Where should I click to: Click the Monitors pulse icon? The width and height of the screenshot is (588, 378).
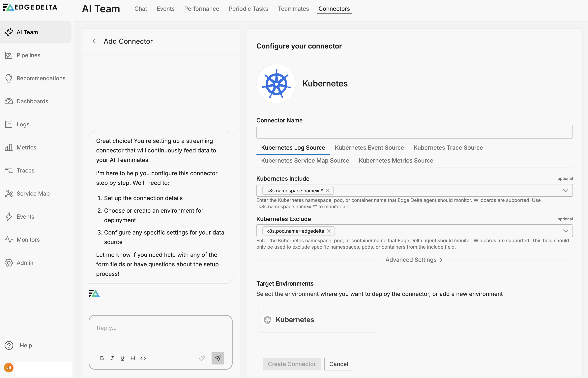pyautogui.click(x=9, y=239)
